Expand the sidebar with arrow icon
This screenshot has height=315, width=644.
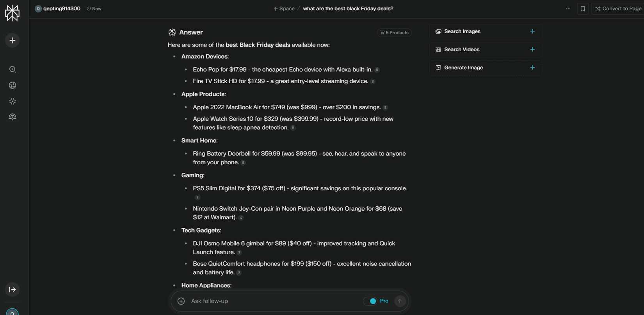point(12,290)
